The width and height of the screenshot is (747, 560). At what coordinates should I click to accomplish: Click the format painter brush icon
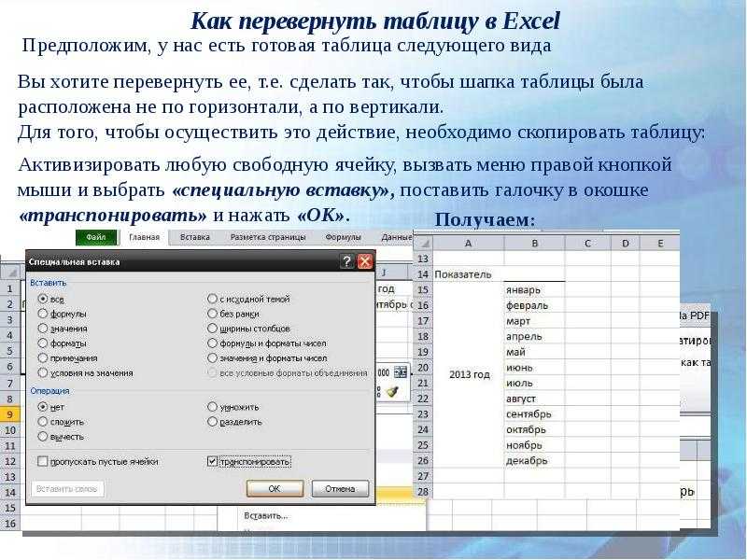tap(392, 391)
